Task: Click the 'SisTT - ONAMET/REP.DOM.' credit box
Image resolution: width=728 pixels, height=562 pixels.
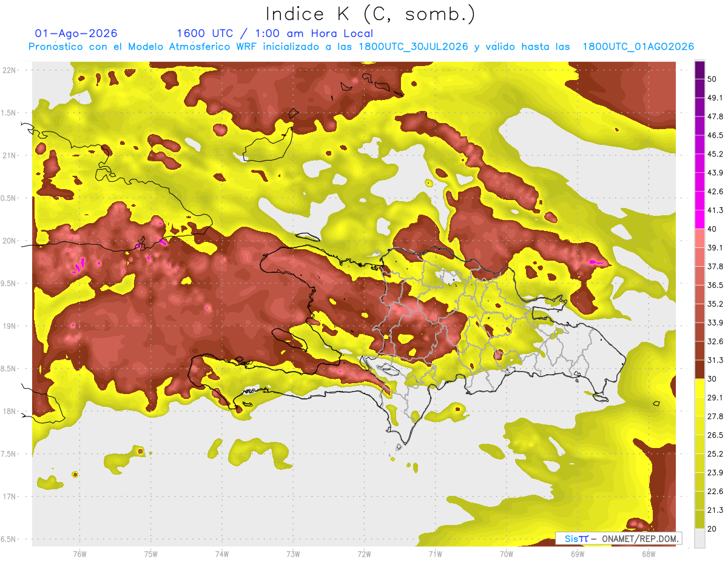Action: (x=618, y=538)
